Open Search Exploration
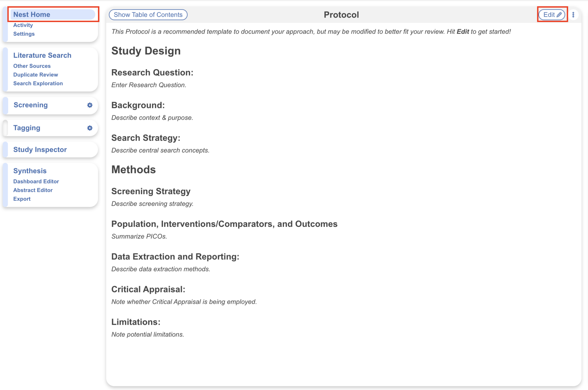The width and height of the screenshot is (588, 390). (38, 83)
